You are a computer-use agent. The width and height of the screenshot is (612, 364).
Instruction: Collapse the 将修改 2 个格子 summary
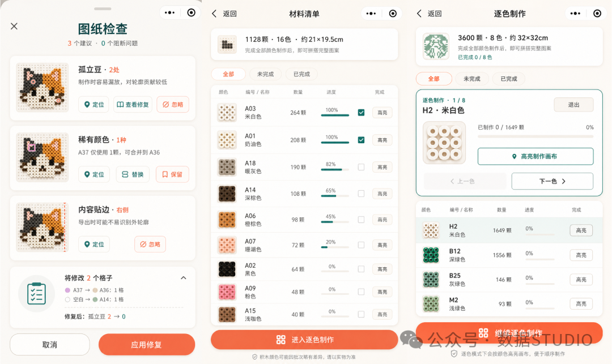(184, 278)
